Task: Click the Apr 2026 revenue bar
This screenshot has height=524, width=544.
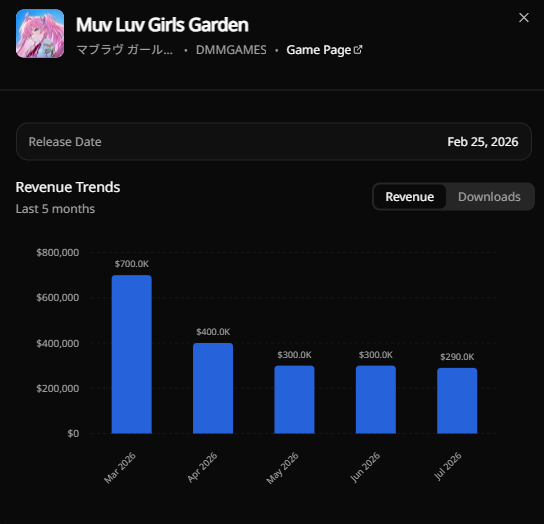Action: point(213,388)
